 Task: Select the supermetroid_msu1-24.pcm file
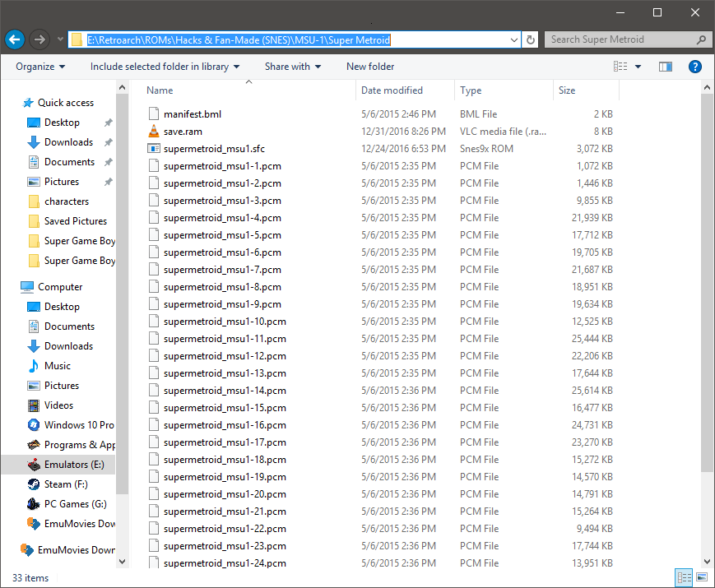click(x=225, y=563)
